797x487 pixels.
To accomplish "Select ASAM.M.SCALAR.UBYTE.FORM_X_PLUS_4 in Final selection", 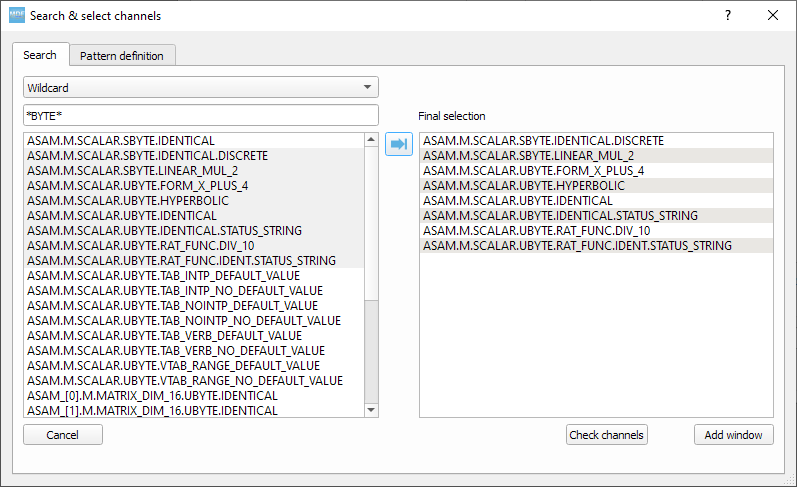I will 596,170.
